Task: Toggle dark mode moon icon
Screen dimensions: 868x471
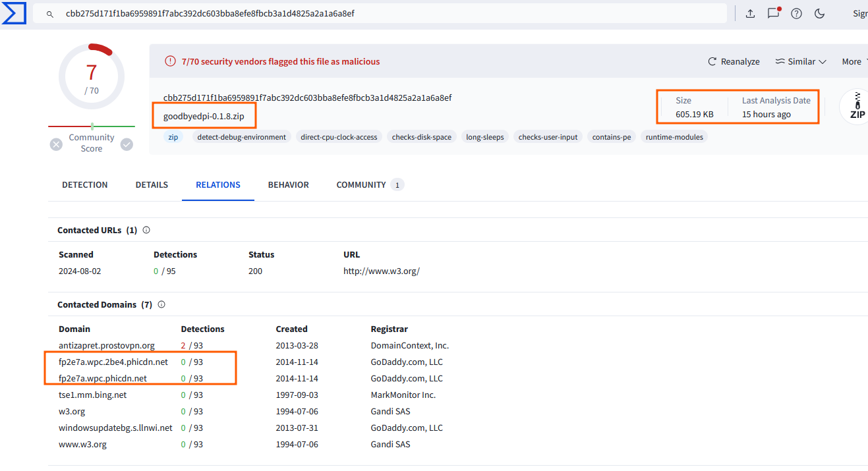Action: pyautogui.click(x=820, y=13)
